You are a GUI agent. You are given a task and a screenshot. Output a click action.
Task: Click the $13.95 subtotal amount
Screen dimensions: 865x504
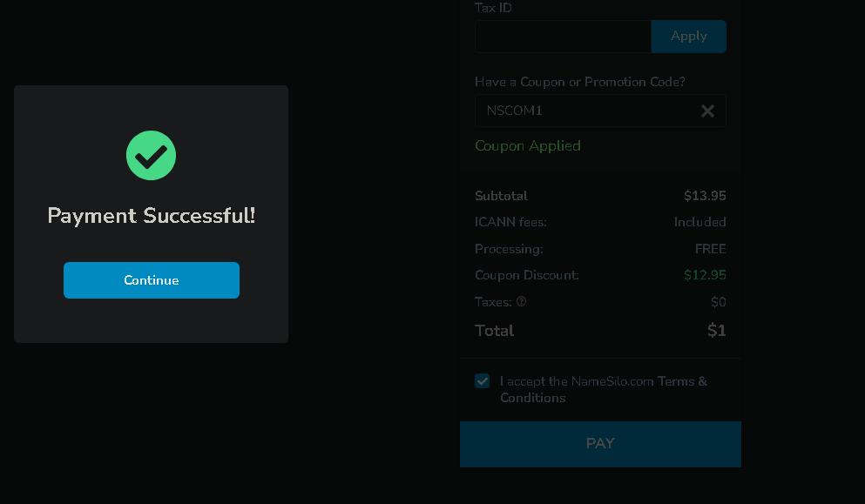705,196
